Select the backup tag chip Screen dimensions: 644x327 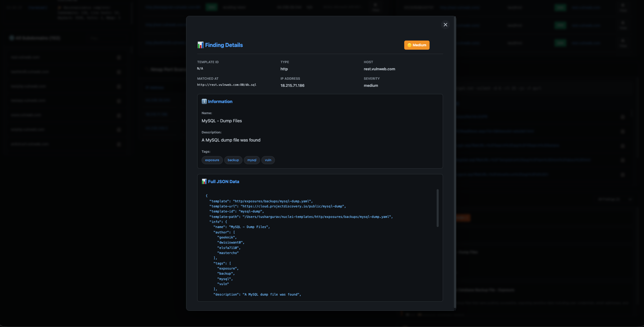pos(233,160)
